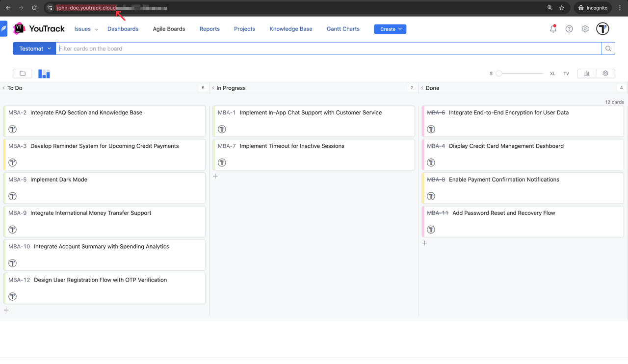The height and width of the screenshot is (364, 628).
Task: Open YouTrack help via question mark icon
Action: click(569, 29)
